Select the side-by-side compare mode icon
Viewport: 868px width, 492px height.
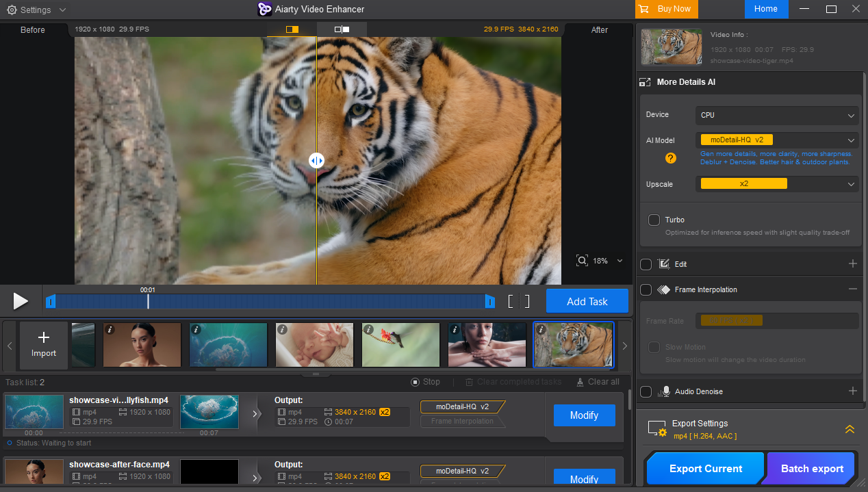(342, 29)
